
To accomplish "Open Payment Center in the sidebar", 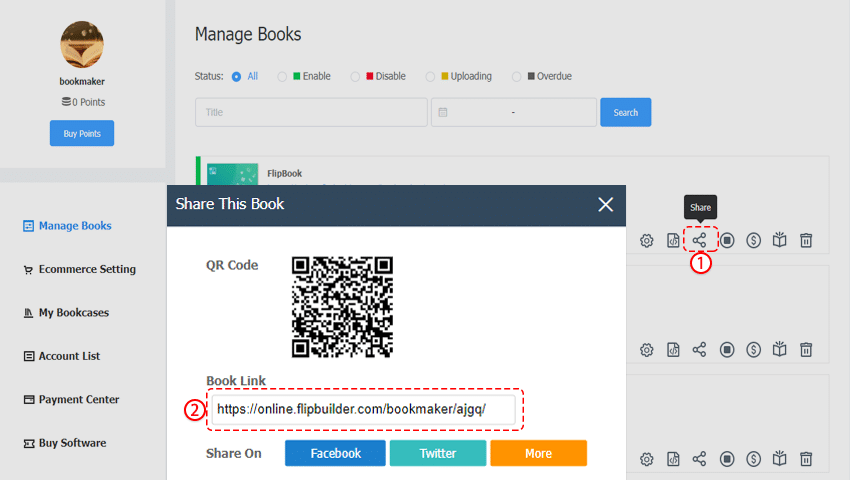I will point(71,399).
